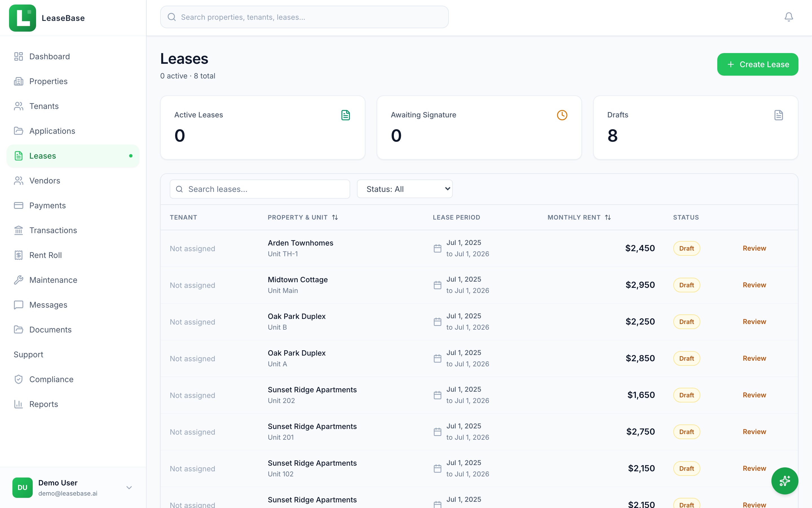Screen dimensions: 812x508
Task: Click the Compliance shield icon
Action: (x=18, y=380)
